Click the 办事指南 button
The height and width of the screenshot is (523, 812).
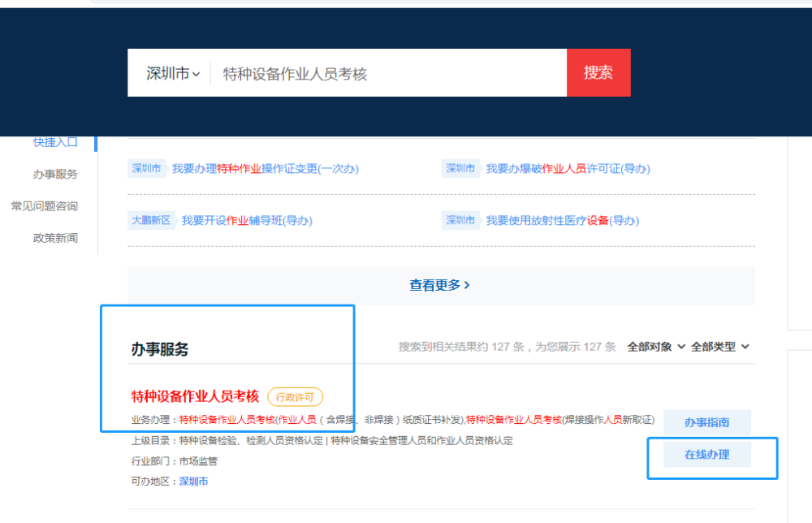coord(707,422)
